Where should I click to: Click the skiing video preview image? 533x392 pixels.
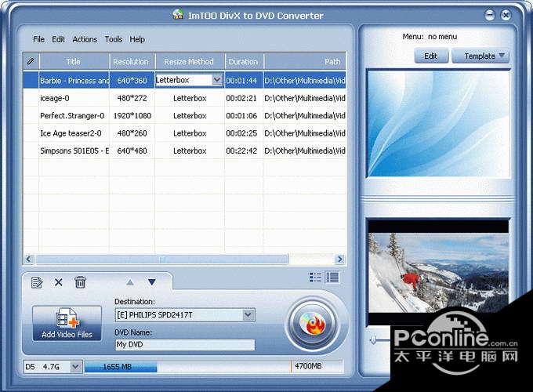438,272
